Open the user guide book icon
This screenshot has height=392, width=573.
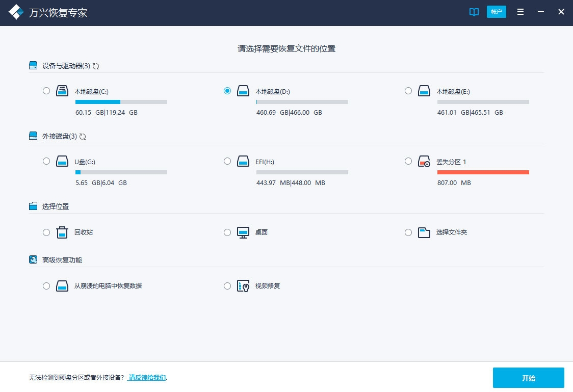point(474,12)
